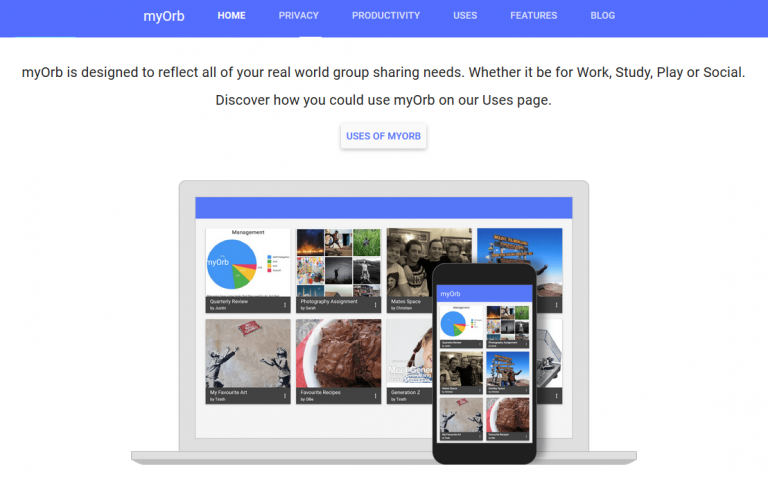Open the Features page
Screen dimensions: 768x478
click(x=533, y=16)
